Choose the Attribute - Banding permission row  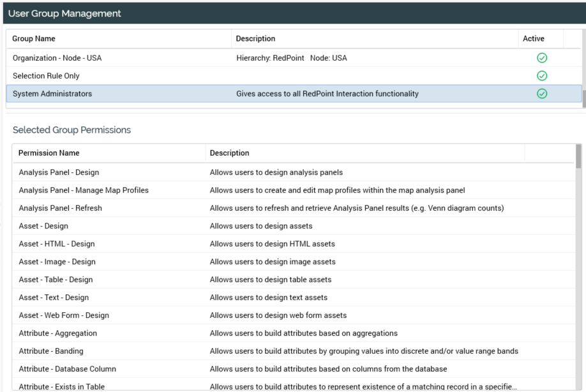pyautogui.click(x=51, y=351)
